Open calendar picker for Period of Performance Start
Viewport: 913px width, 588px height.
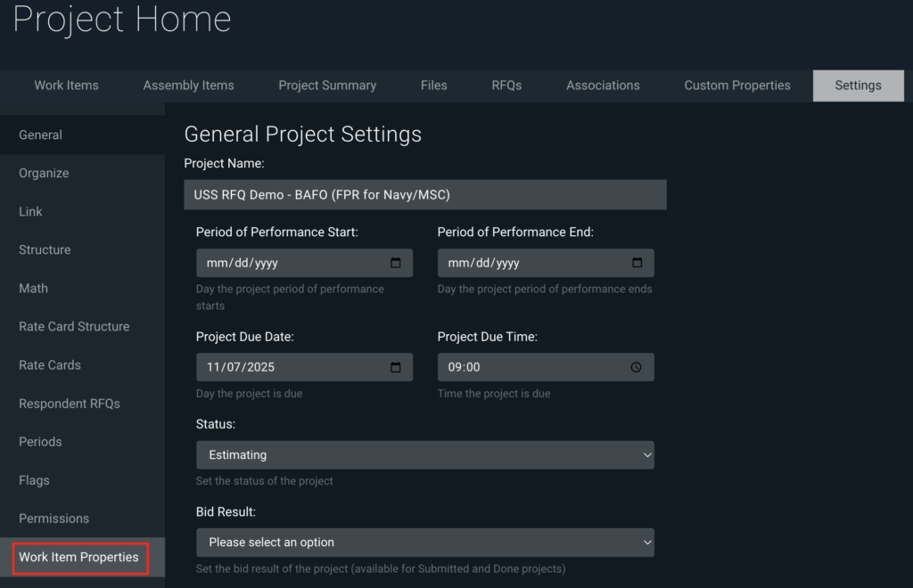(x=396, y=263)
